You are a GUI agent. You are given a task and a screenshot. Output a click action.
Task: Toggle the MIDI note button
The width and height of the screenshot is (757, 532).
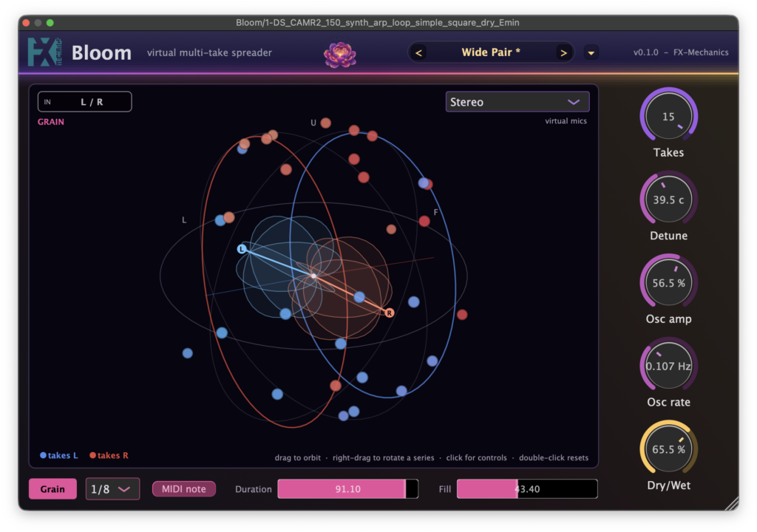pos(184,489)
